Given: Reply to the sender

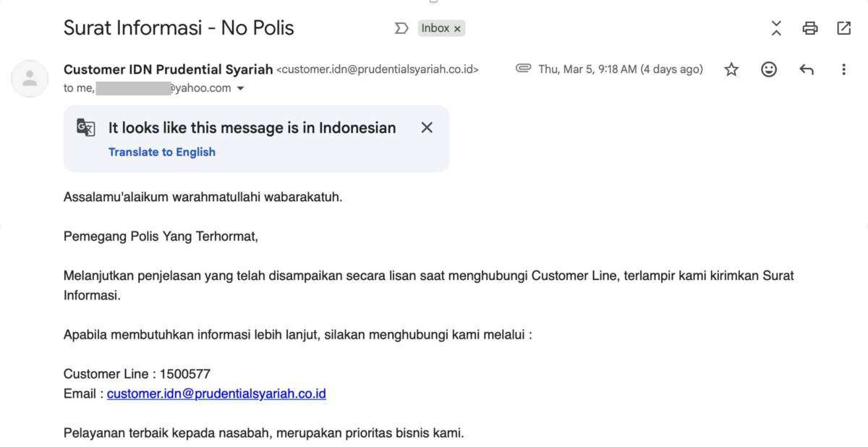Looking at the screenshot, I should coord(807,69).
